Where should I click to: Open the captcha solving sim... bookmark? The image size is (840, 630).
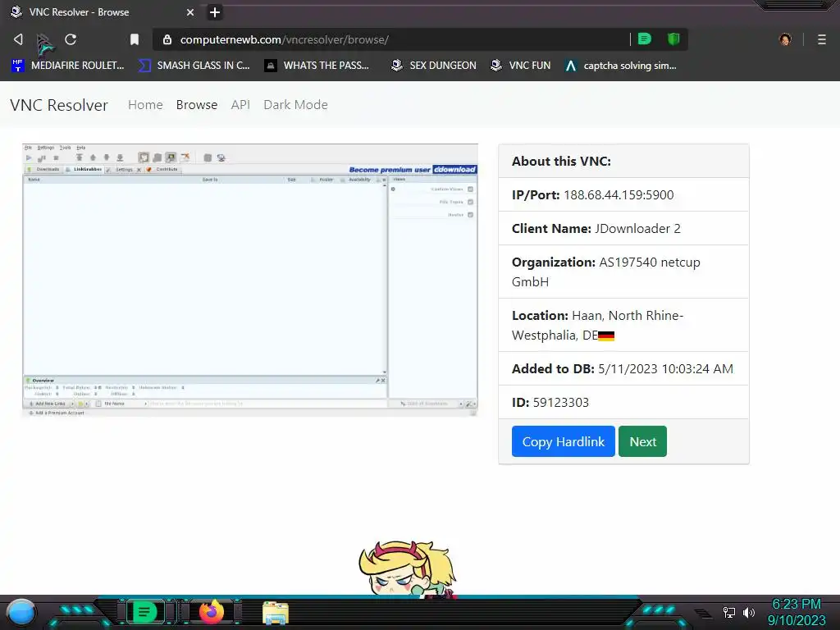click(621, 66)
